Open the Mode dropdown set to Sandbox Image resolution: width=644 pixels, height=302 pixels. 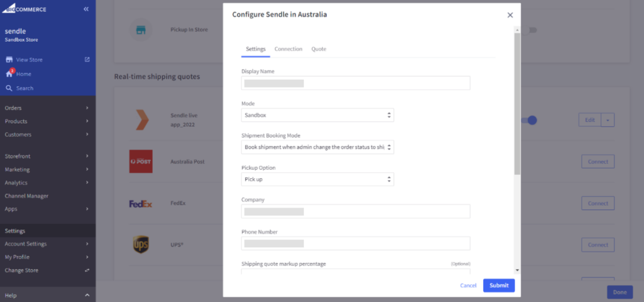click(x=318, y=115)
